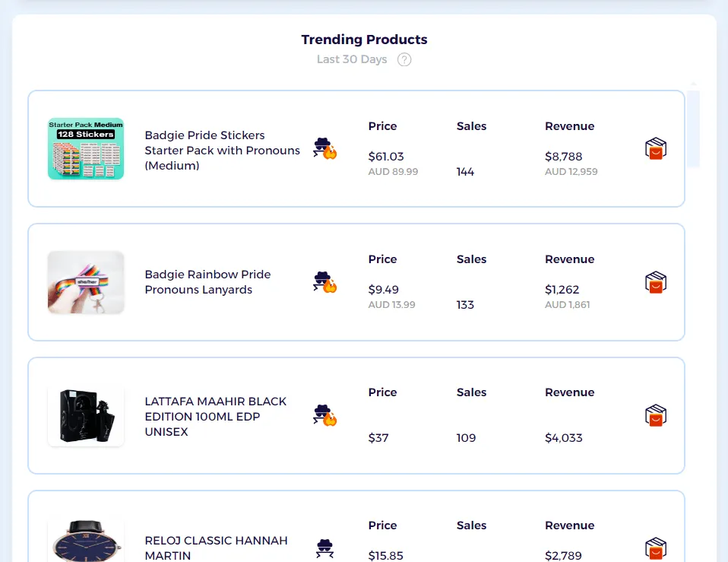Select the AliExpress box icon for the RELOJ watch
Image resolution: width=728 pixels, height=562 pixels.
click(655, 548)
